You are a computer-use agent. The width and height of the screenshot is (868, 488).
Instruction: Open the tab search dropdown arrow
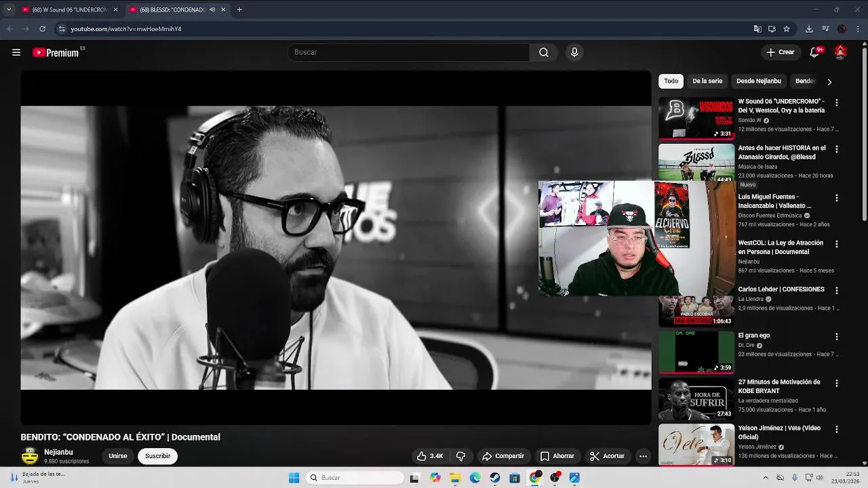(x=8, y=9)
